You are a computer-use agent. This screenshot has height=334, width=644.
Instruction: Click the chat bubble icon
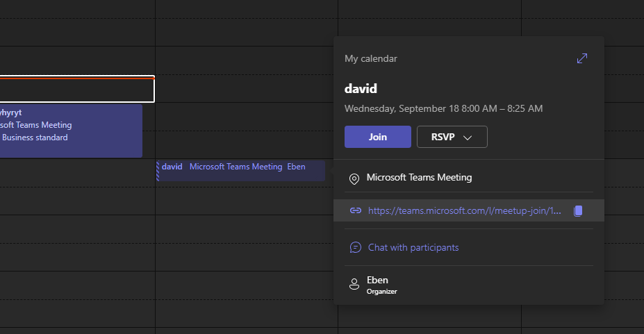(x=356, y=247)
